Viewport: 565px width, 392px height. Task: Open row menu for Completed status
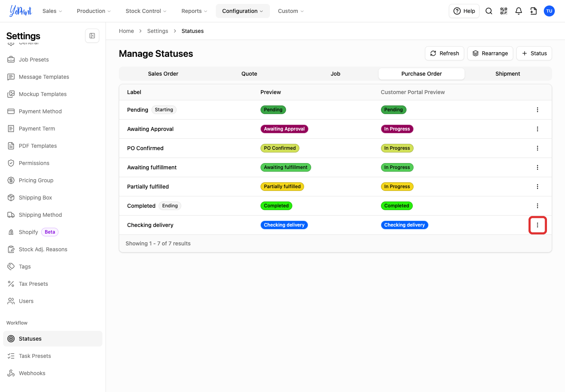538,206
